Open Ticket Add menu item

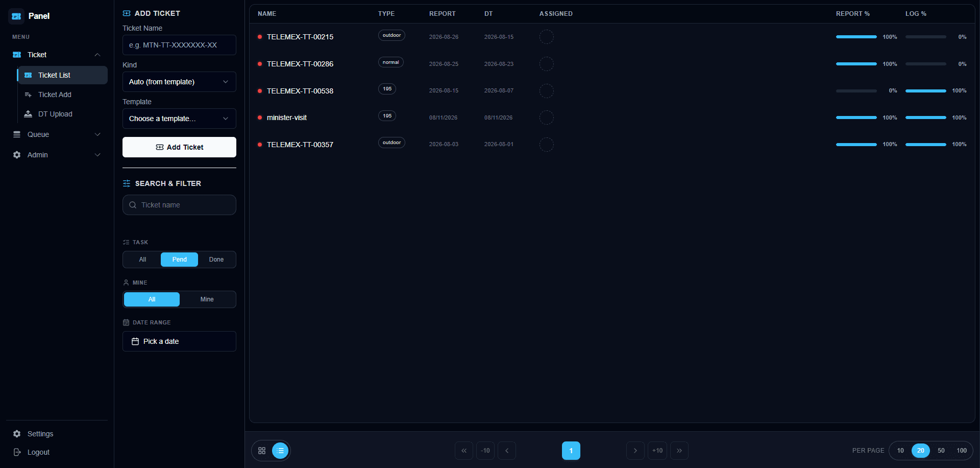(x=62, y=95)
